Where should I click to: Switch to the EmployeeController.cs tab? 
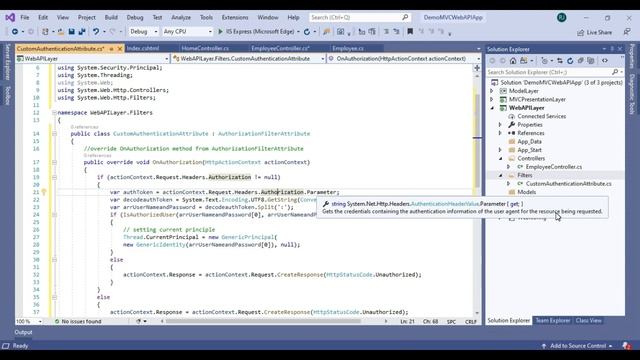tap(280, 48)
